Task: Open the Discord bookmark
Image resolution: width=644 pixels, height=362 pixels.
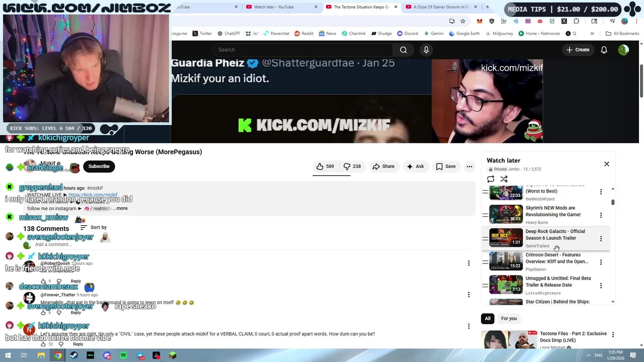Action: [408, 34]
